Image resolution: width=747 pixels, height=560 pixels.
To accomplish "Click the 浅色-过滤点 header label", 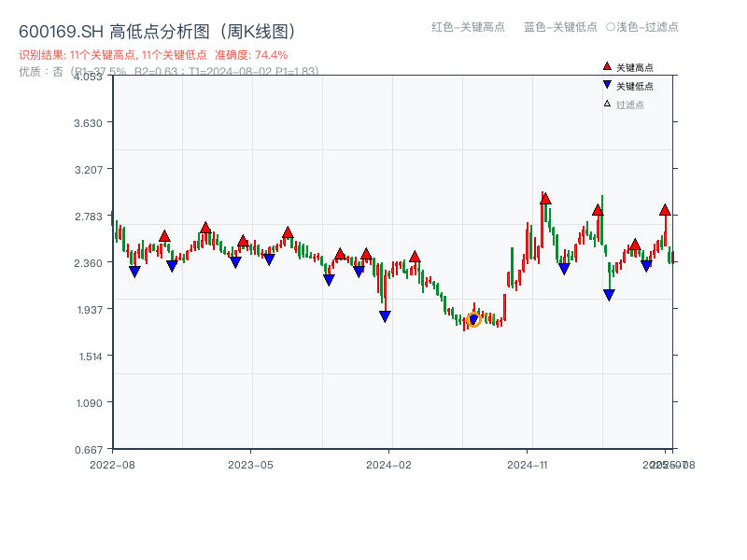I will click(x=647, y=27).
